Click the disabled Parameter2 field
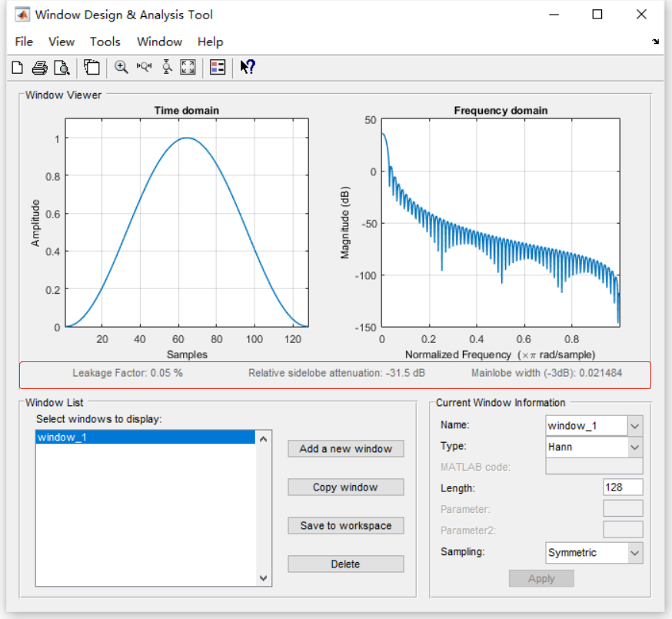672x619 pixels. (623, 529)
